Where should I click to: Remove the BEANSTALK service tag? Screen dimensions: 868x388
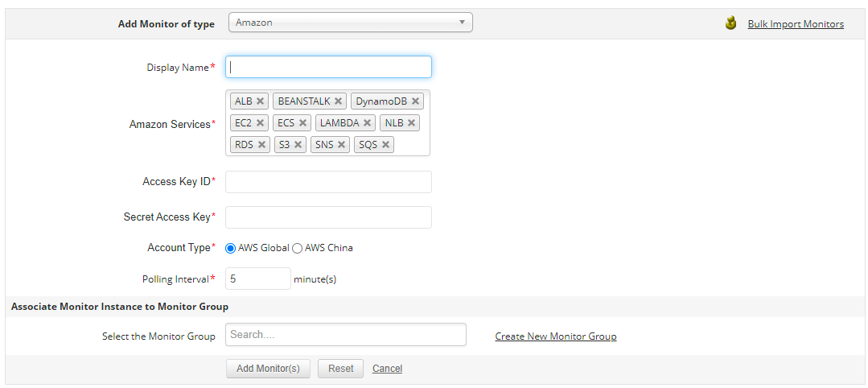click(338, 101)
